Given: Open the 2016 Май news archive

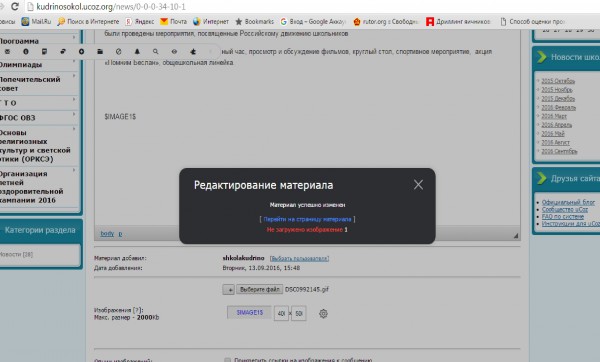Looking at the screenshot, I should tap(553, 134).
